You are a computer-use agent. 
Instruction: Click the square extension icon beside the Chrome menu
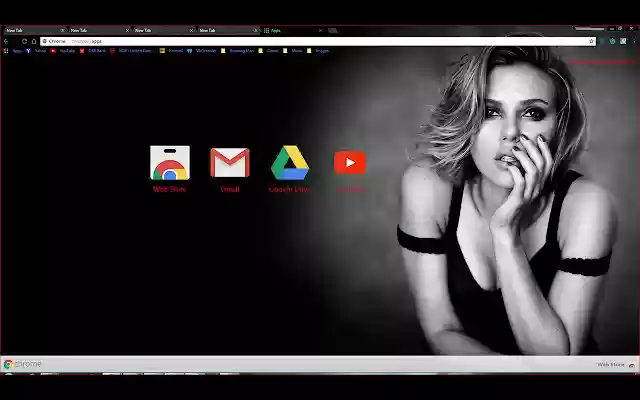click(623, 41)
